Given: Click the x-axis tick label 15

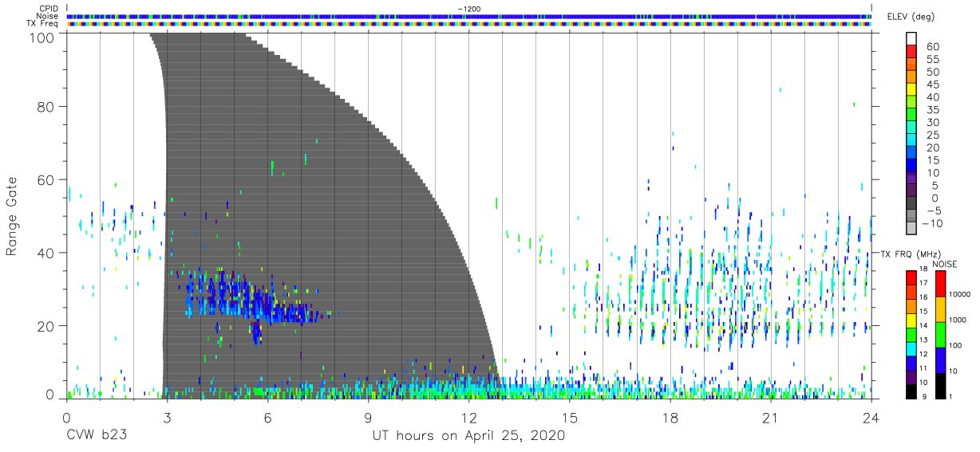Looking at the screenshot, I should tap(570, 418).
